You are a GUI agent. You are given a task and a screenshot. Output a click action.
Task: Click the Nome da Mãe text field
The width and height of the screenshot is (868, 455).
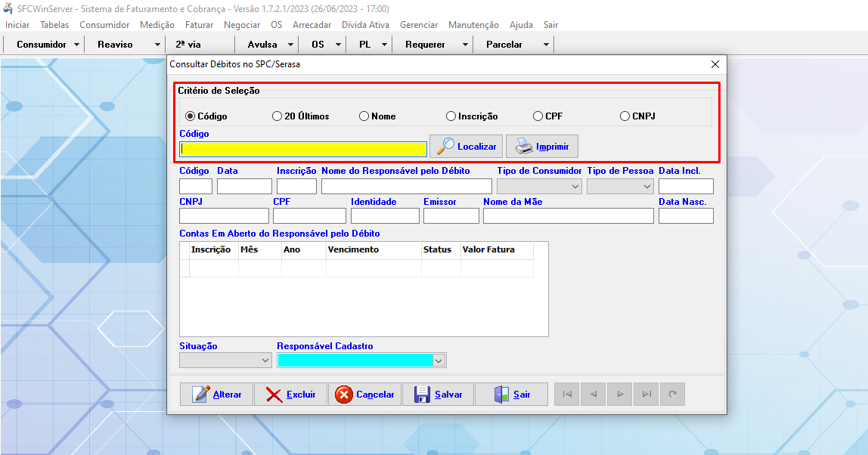(568, 216)
